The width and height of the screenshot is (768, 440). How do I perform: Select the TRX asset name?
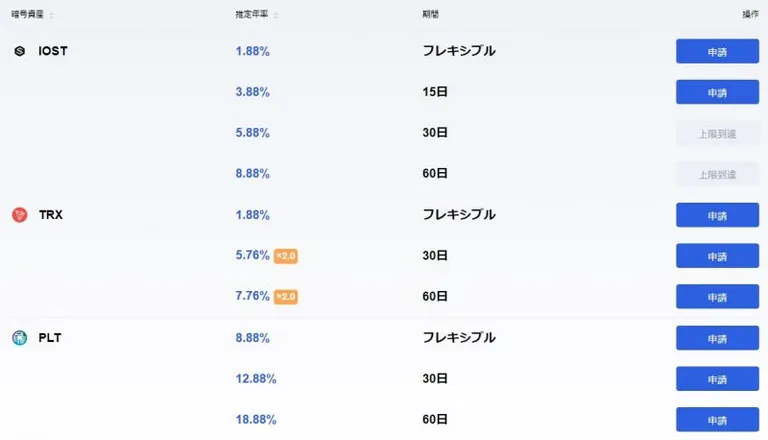pos(51,215)
